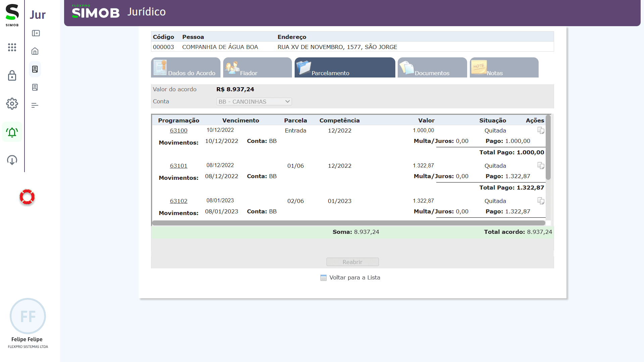This screenshot has height=362, width=644.
Task: Open the Notas tab
Action: [x=504, y=68]
